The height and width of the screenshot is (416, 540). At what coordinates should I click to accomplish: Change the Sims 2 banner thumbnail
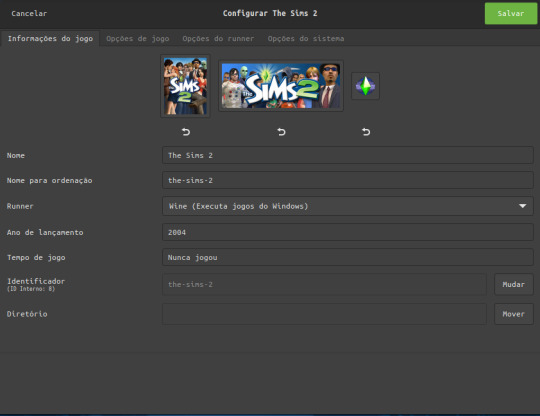281,86
